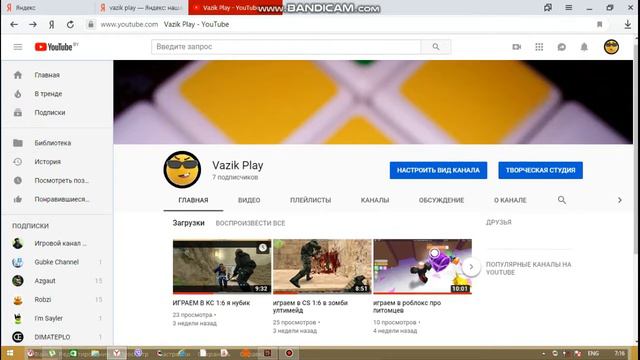
Task: Open the 8:51 zombie video thumbnail
Action: [322, 267]
